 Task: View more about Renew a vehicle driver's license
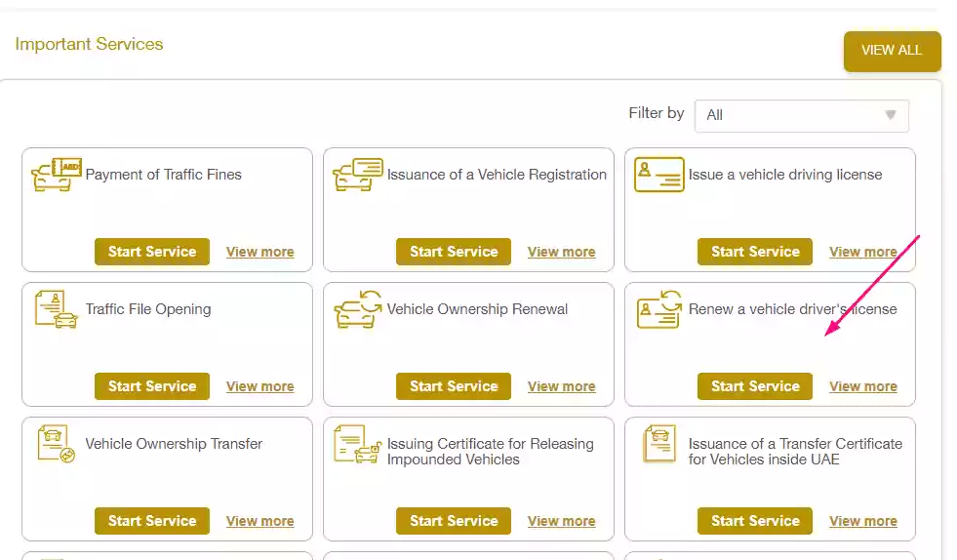863,386
